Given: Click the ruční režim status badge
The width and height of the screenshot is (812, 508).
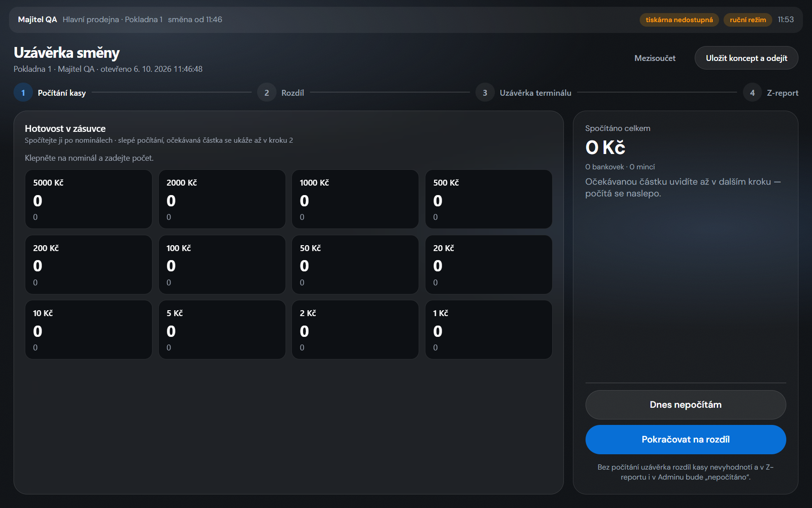Looking at the screenshot, I should (747, 20).
